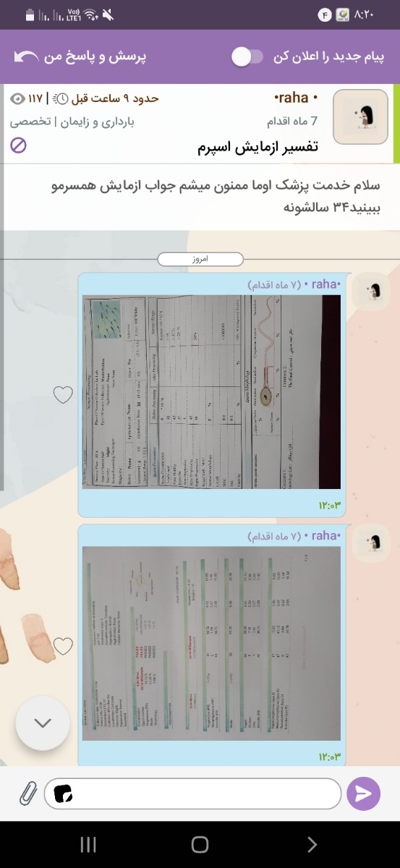400x868 pixels.
Task: Tap the category "بارداری و زایمان | تخصصی"
Action: [x=72, y=122]
